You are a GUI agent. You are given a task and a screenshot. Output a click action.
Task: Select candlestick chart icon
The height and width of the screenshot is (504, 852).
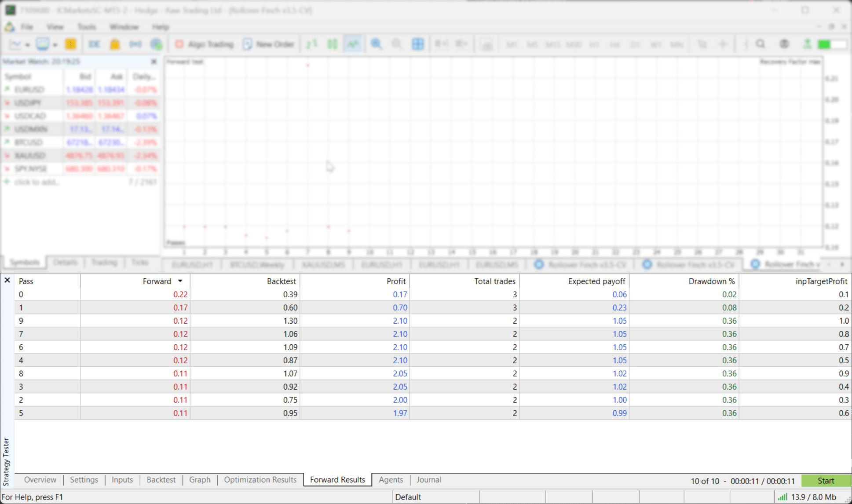click(x=333, y=44)
